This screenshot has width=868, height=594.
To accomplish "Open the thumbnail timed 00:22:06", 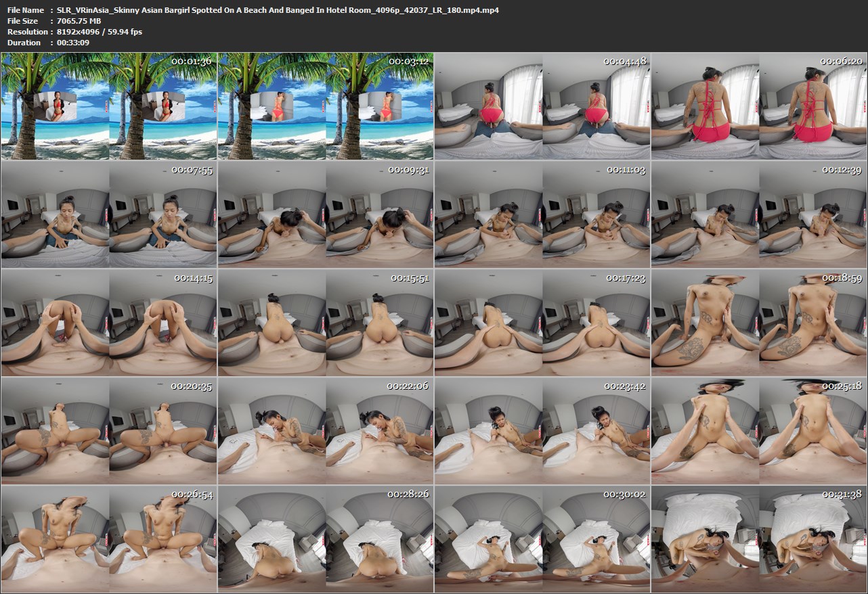I will pos(326,431).
